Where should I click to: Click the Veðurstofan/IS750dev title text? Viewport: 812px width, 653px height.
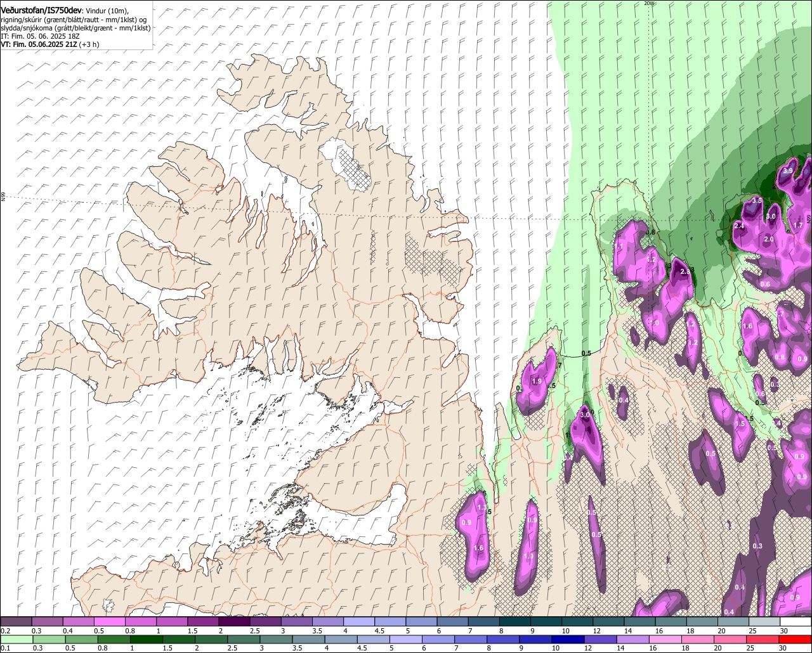41,10
